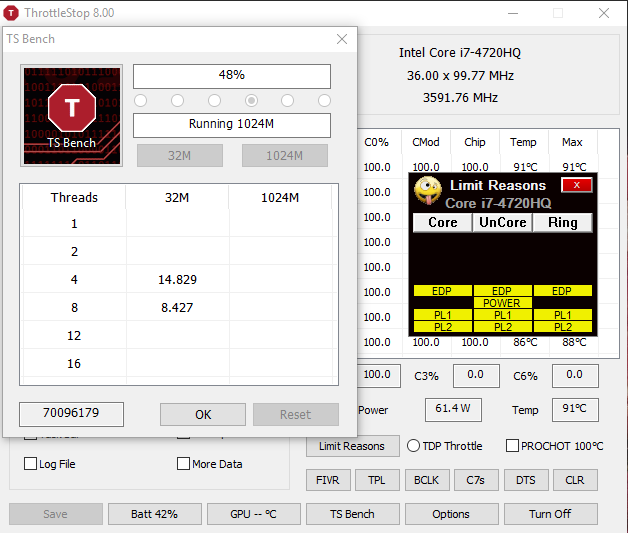Click the DTS button
Image resolution: width=628 pixels, height=533 pixels.
pyautogui.click(x=525, y=480)
